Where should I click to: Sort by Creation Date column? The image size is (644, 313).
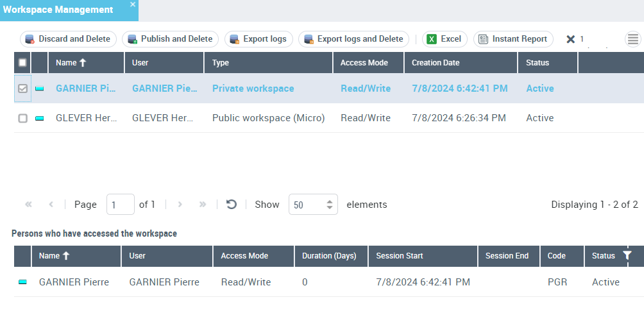[436, 63]
